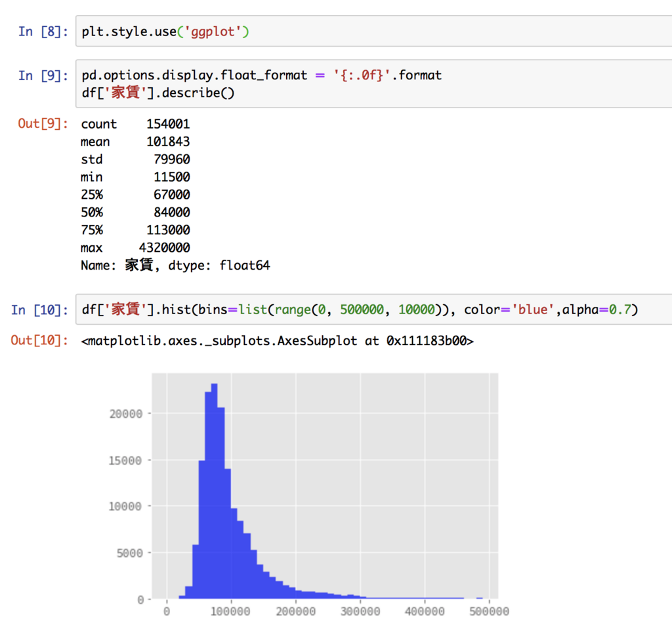This screenshot has height=631, width=672.
Task: Click the dtype: float64 text
Action: point(219,266)
